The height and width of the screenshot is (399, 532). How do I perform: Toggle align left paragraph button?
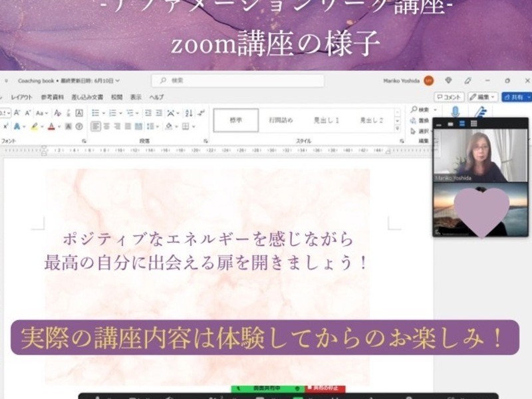[96, 126]
